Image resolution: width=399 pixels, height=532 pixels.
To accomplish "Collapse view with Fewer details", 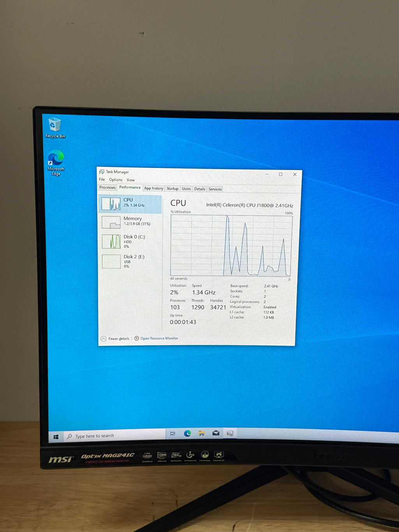I will tap(115, 339).
